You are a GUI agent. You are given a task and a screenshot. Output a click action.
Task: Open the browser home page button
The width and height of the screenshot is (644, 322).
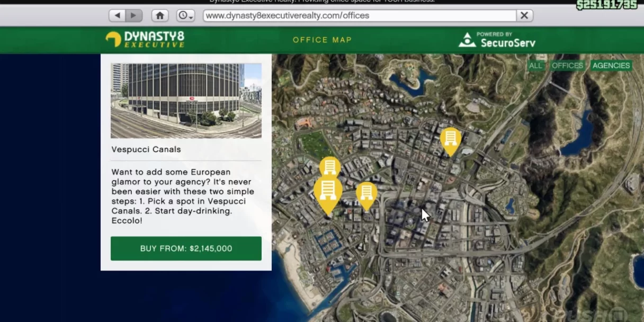pos(159,15)
